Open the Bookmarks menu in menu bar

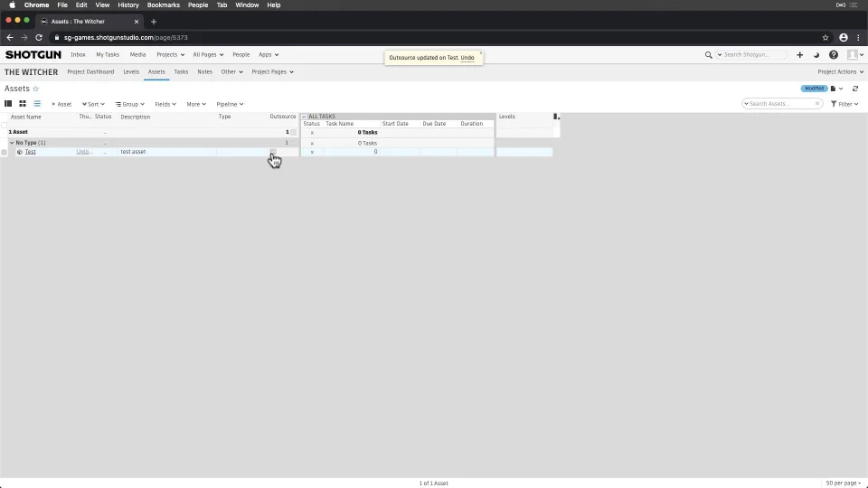164,5
